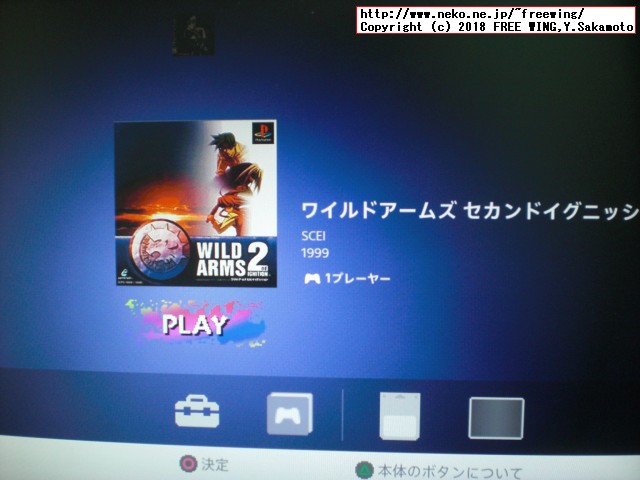Click the circle 決定 confirm hint
Viewport: 640px width, 480px height.
coord(204,464)
